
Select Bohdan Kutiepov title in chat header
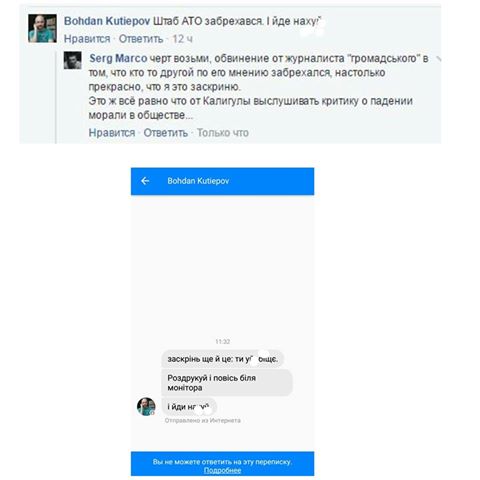coord(198,181)
